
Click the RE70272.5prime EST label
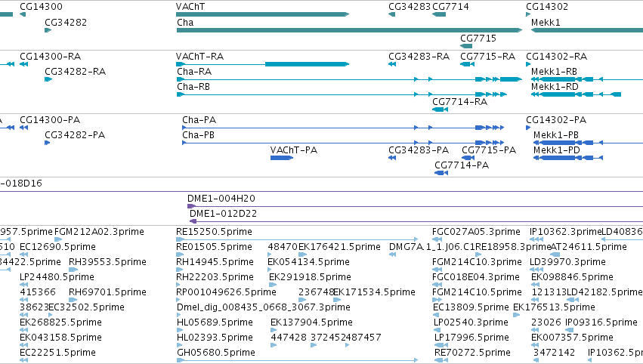tap(473, 353)
